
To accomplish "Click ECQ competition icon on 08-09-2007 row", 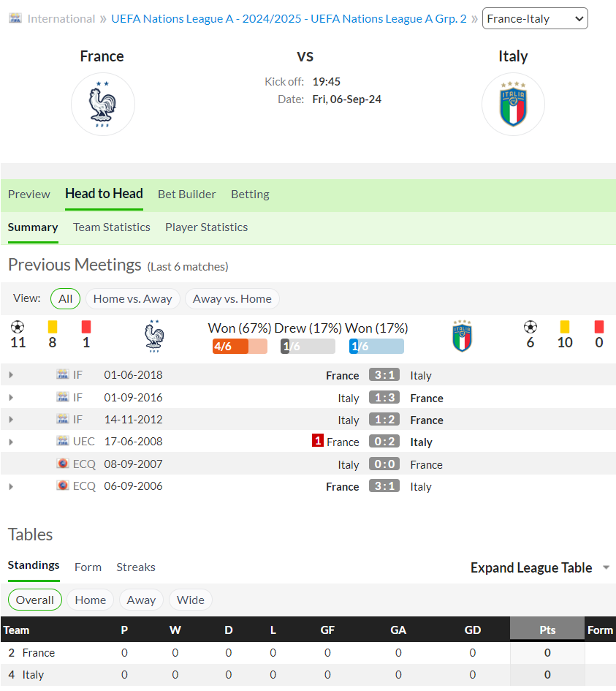I will tap(63, 463).
